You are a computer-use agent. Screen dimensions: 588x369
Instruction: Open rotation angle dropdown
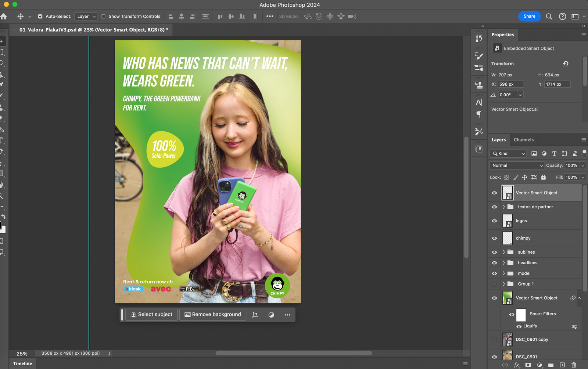(520, 95)
